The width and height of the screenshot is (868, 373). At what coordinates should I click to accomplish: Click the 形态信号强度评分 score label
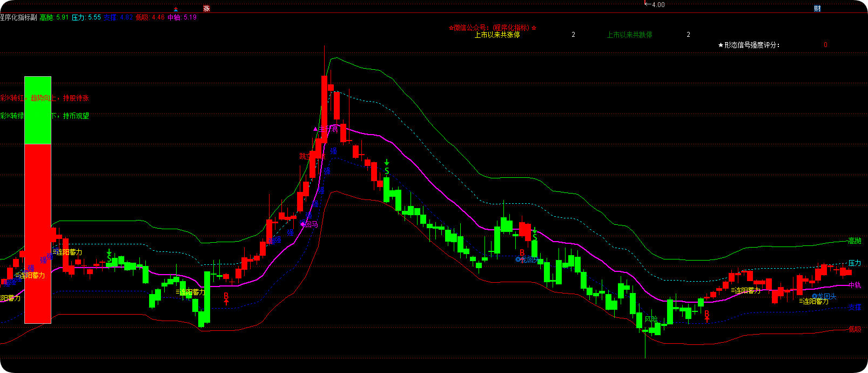tap(749, 45)
